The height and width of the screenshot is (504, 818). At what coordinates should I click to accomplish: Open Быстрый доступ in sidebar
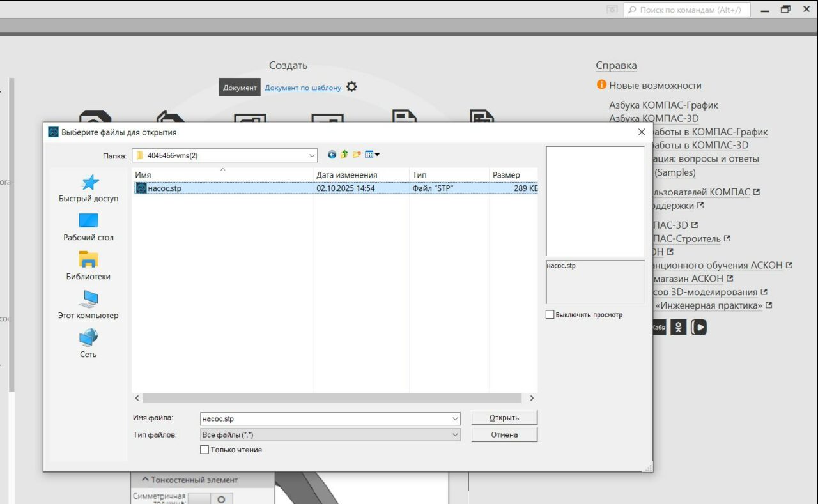(88, 188)
